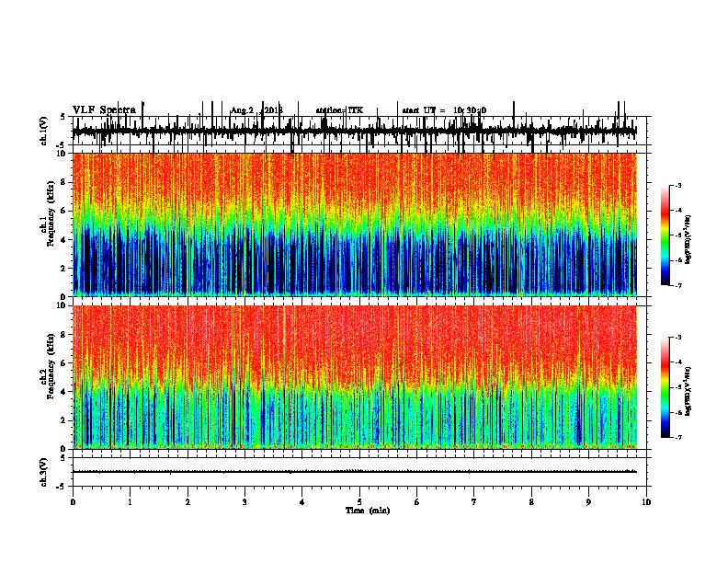Select the "start UT = 10:30:0" header text
Image resolution: width=728 pixels, height=563 pixels.
(444, 110)
